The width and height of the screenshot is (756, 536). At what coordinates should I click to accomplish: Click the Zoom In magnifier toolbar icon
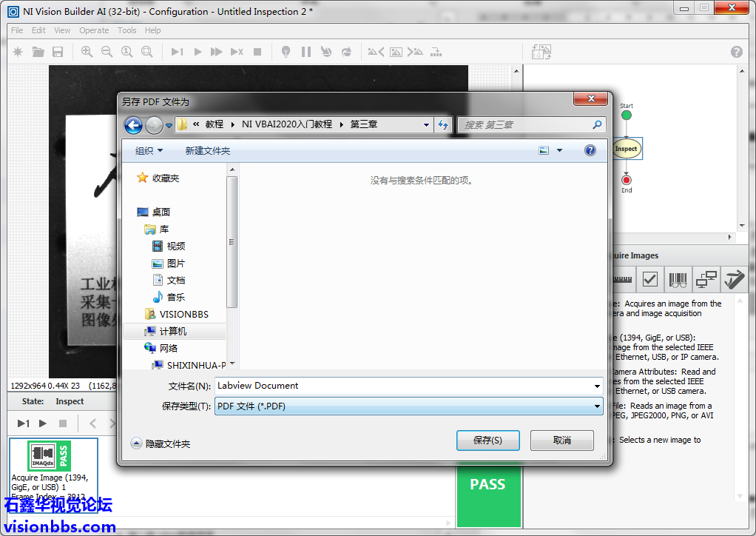point(87,52)
